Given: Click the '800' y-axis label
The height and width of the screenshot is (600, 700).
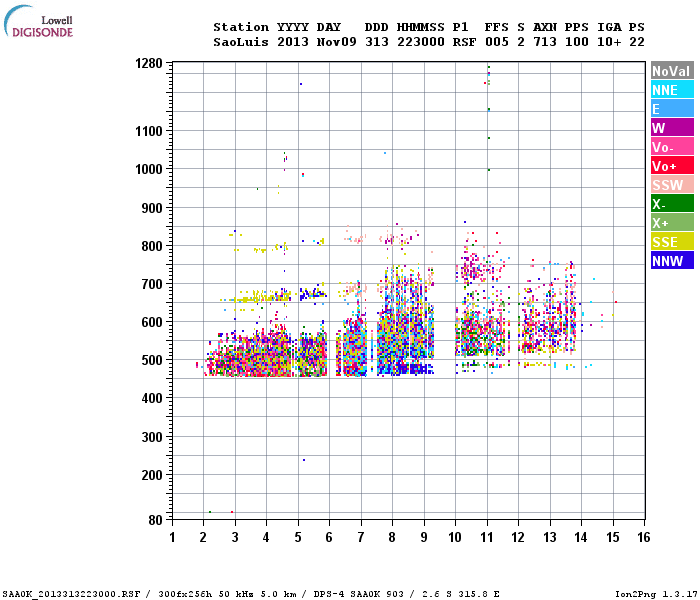Looking at the screenshot, I should [x=152, y=246].
